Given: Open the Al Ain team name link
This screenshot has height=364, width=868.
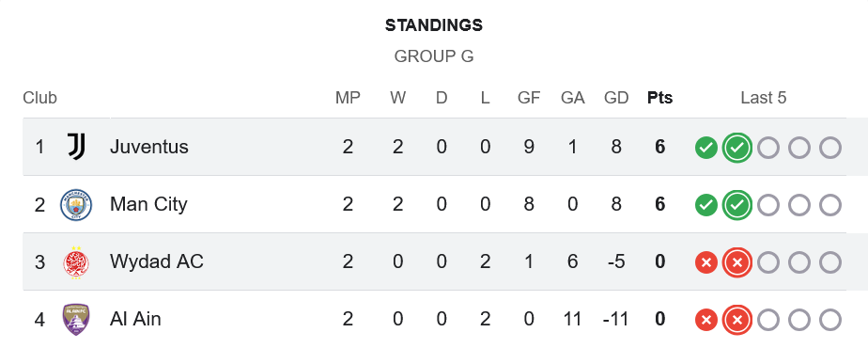Looking at the screenshot, I should tap(135, 319).
